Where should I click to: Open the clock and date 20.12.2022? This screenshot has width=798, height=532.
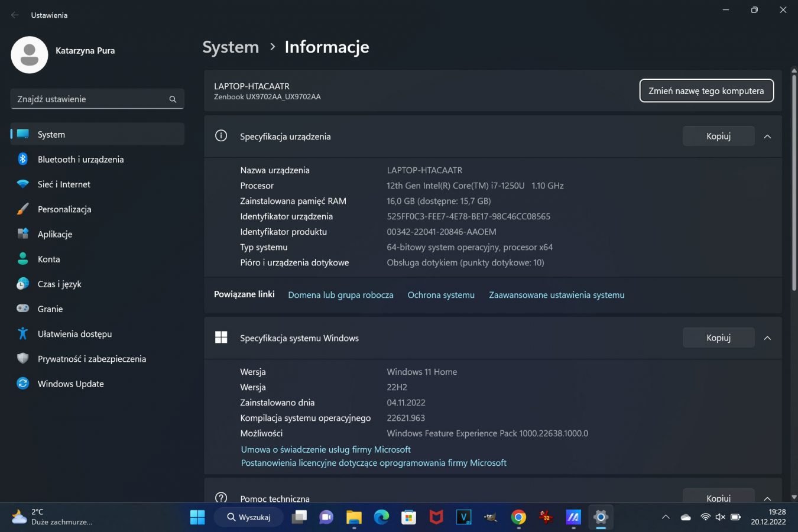(768, 517)
